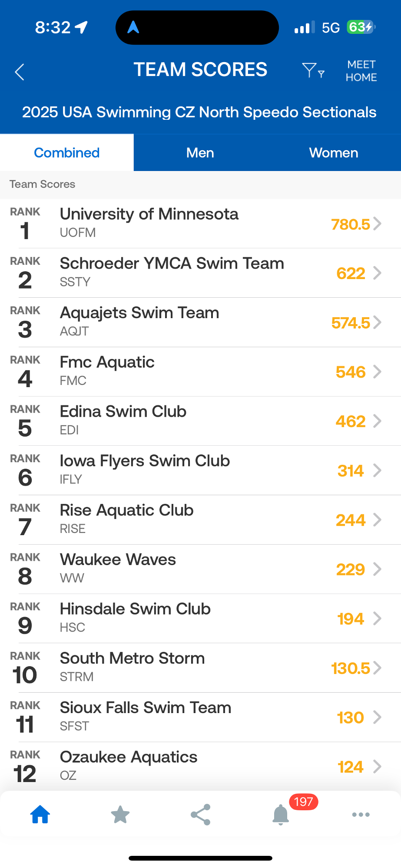Open notifications bell icon
Screen dimensions: 401x868
coord(281,815)
